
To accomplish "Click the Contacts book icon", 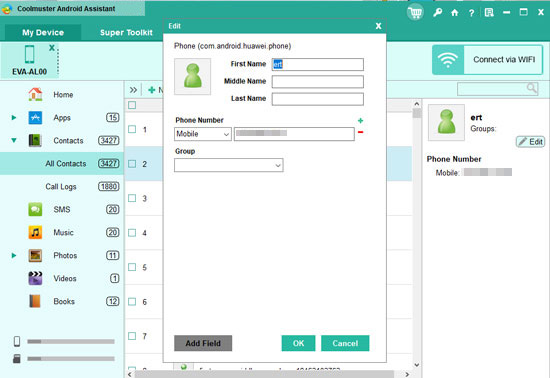I will (x=35, y=141).
